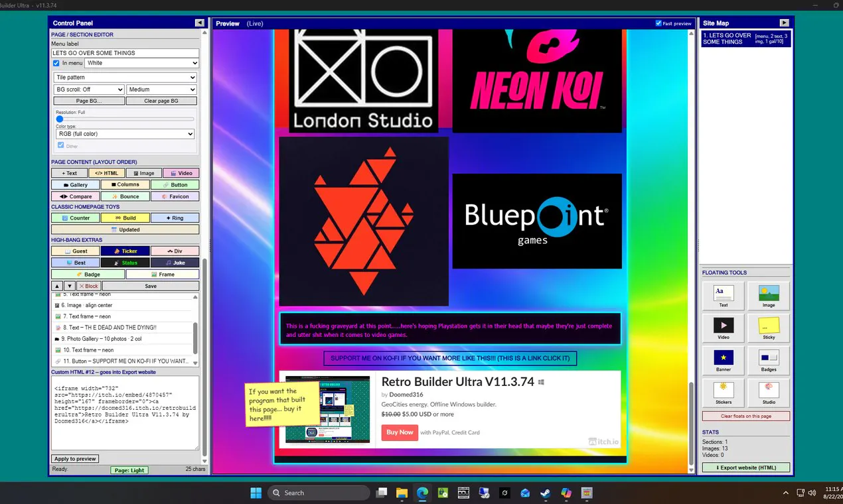Select '6. Image · align center' block
This screenshot has width=843, height=504.
[123, 305]
